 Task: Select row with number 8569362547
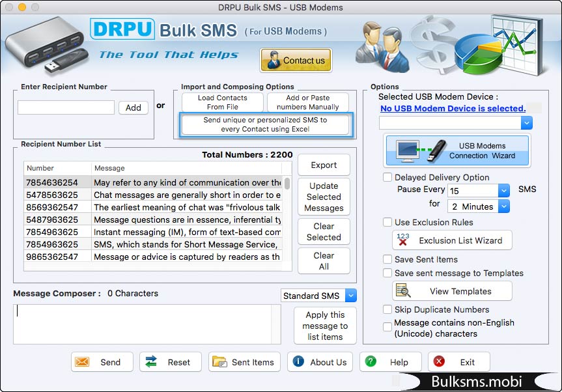point(154,207)
